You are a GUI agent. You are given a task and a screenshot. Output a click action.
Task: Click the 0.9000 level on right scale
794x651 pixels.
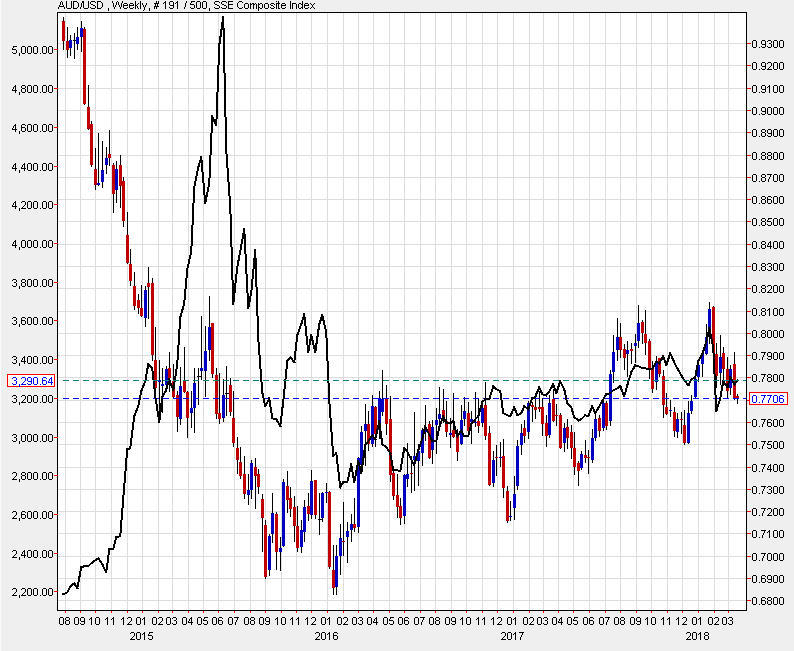click(x=767, y=111)
